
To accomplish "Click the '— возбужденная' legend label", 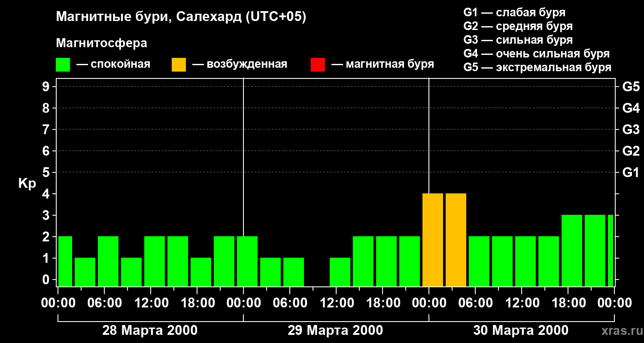I will tap(240, 64).
